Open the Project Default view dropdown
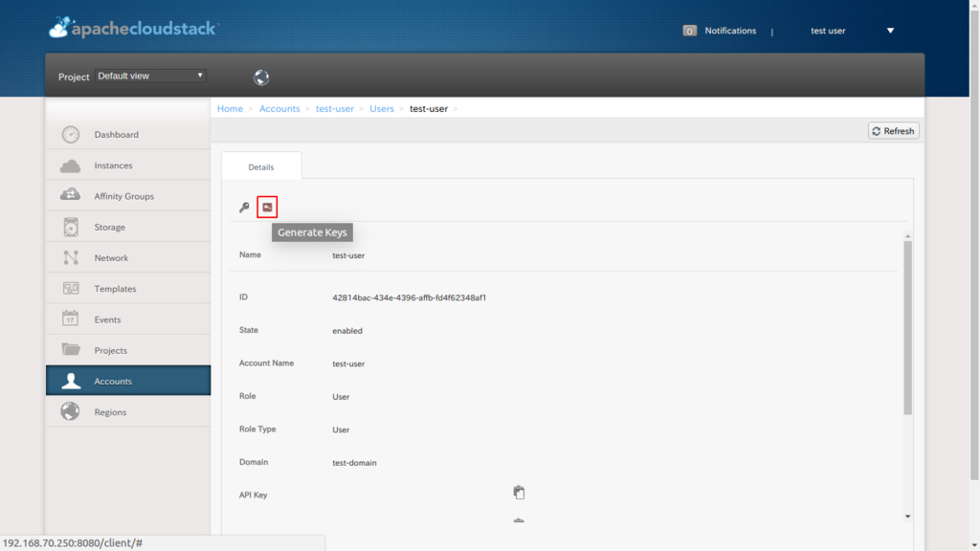Viewport: 980px width, 551px height. pos(150,76)
